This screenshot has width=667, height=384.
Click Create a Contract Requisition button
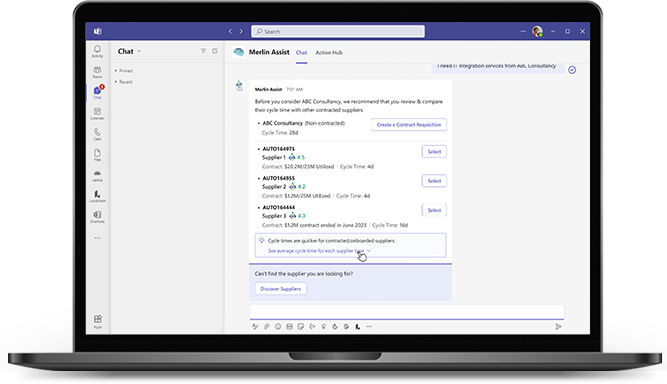pos(409,125)
